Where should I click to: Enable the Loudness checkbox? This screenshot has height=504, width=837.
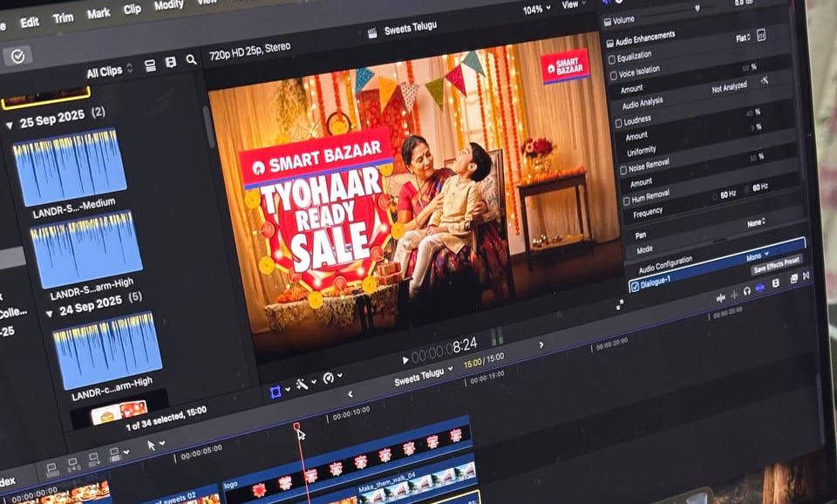(x=619, y=123)
